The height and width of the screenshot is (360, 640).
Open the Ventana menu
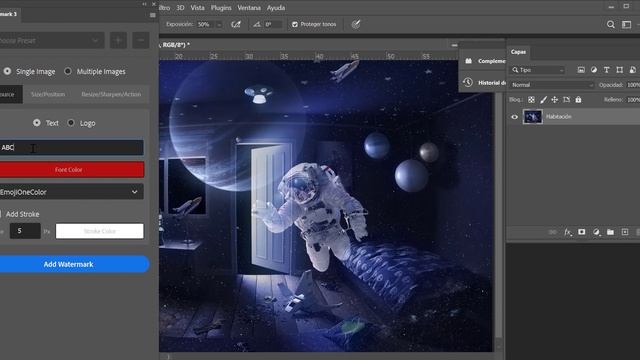click(x=249, y=8)
